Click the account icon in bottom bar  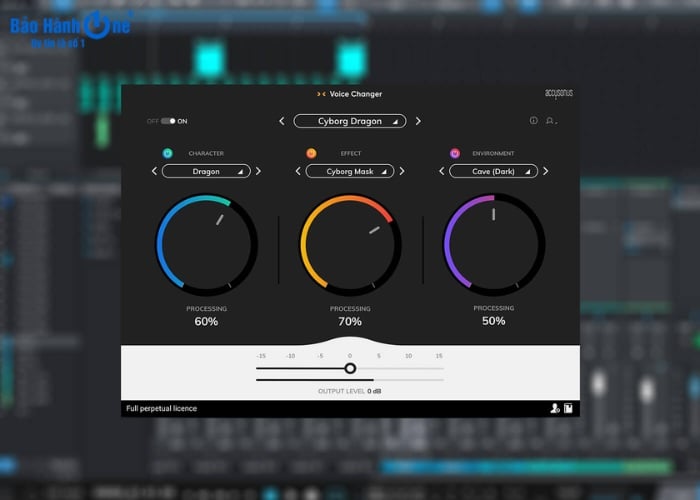(x=553, y=408)
